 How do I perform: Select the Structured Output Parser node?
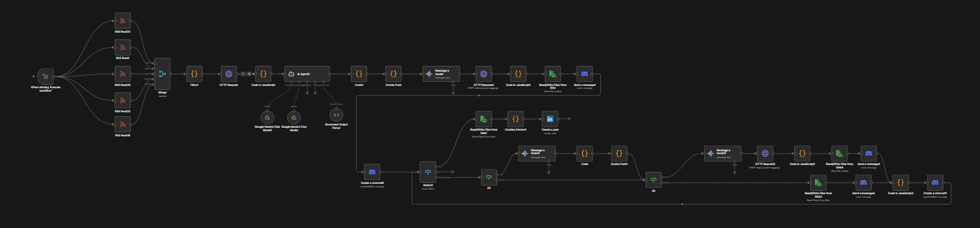(x=336, y=115)
